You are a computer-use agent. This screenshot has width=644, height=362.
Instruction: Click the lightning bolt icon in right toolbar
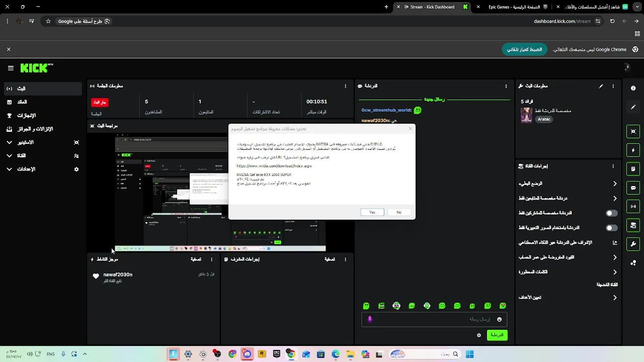coord(633,150)
